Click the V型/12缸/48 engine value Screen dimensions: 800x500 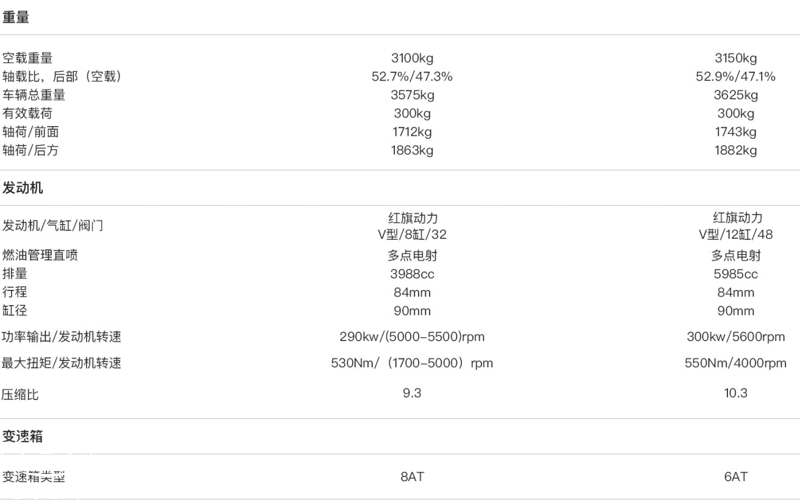[x=736, y=235]
